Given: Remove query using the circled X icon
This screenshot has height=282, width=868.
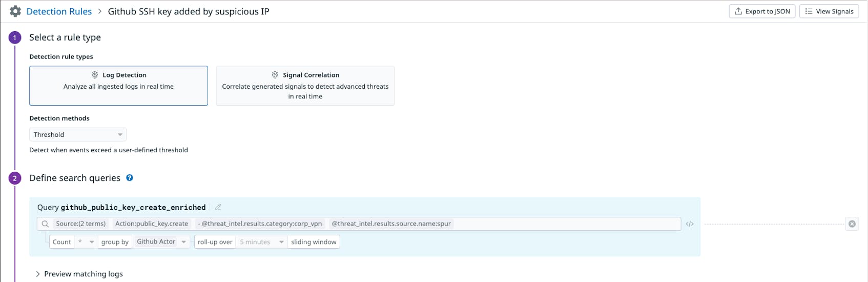Looking at the screenshot, I should click(x=852, y=224).
